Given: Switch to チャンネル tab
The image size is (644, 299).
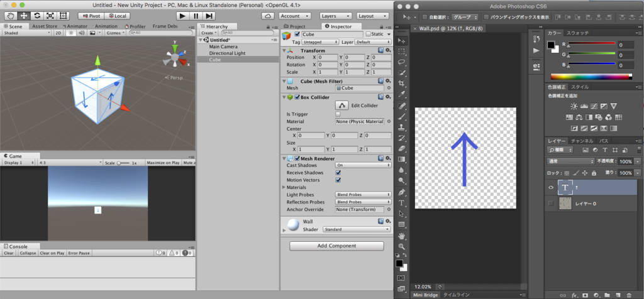Looking at the screenshot, I should pos(582,141).
